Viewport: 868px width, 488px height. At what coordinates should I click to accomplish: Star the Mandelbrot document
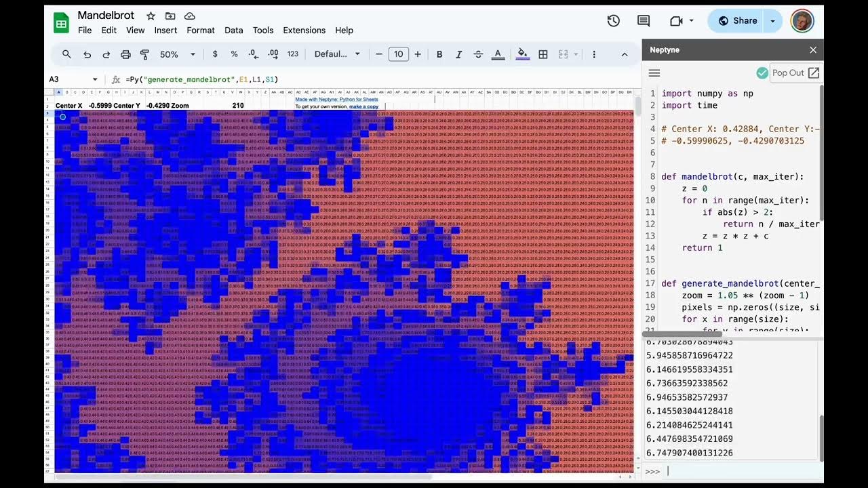click(x=151, y=16)
